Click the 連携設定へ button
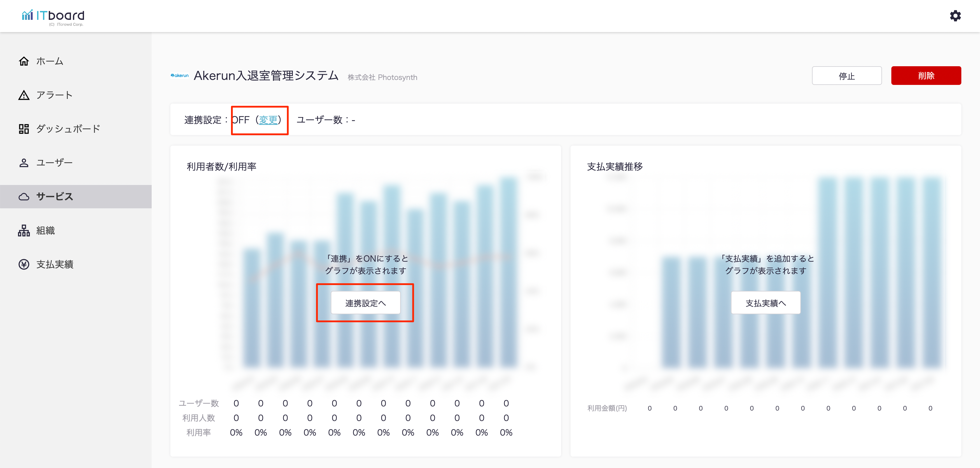The height and width of the screenshot is (468, 980). point(365,303)
